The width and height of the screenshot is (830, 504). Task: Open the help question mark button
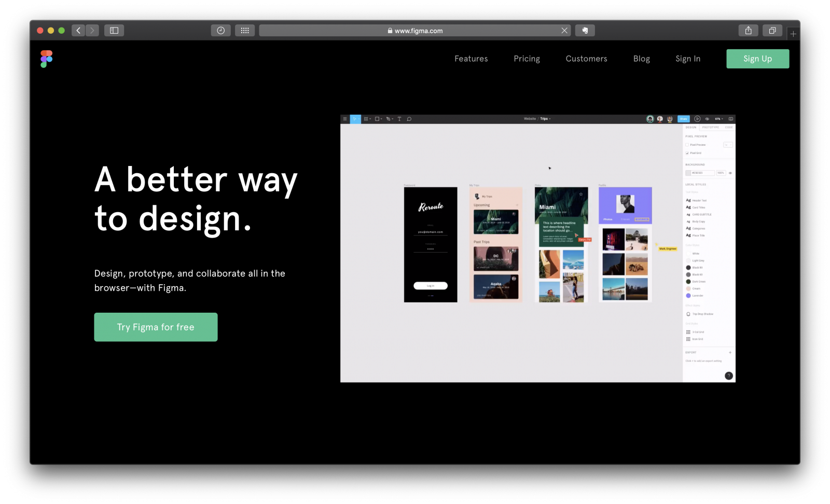729,375
